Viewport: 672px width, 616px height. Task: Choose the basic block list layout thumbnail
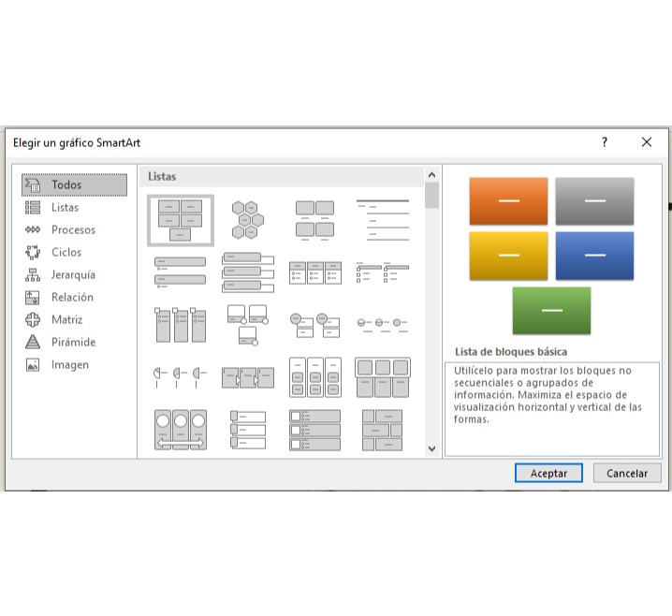pos(181,219)
